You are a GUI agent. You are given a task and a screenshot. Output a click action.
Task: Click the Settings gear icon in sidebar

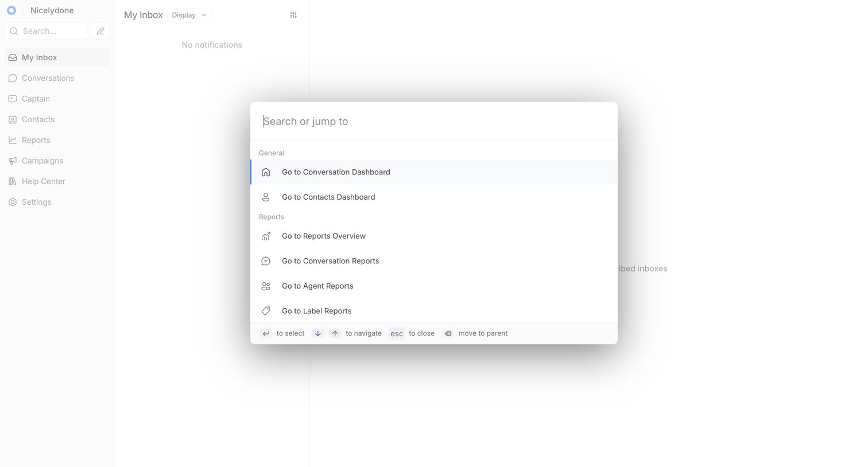click(x=13, y=202)
